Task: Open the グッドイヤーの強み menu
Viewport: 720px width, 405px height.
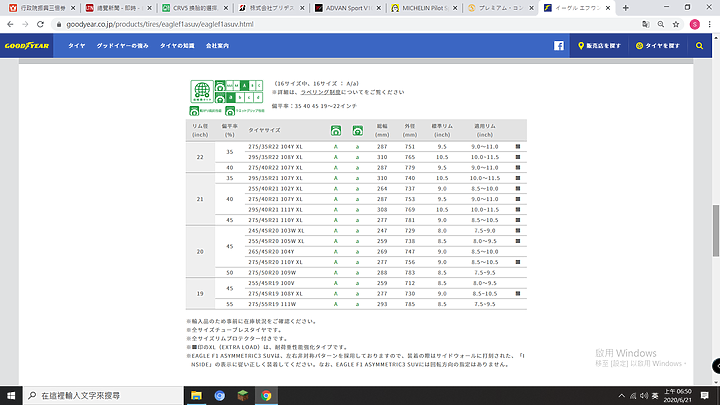Action: tap(122, 46)
